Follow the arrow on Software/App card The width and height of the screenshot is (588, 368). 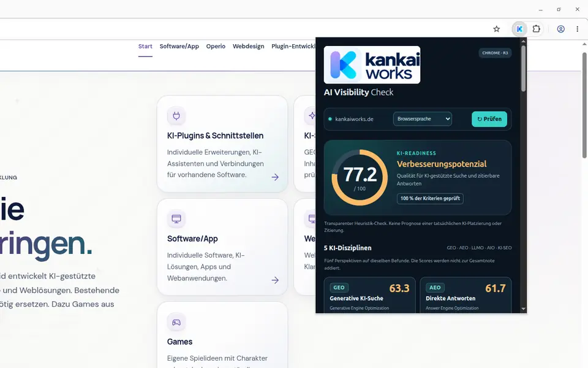275,280
